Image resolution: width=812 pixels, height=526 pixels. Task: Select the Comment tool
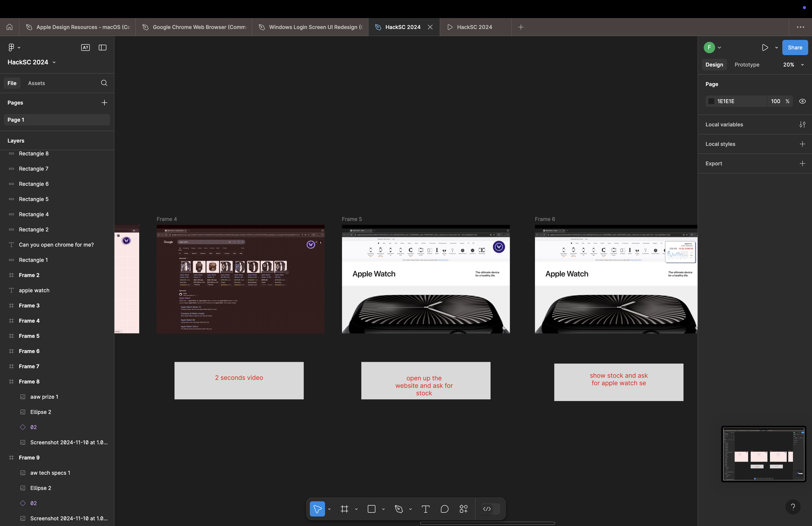tap(444, 509)
